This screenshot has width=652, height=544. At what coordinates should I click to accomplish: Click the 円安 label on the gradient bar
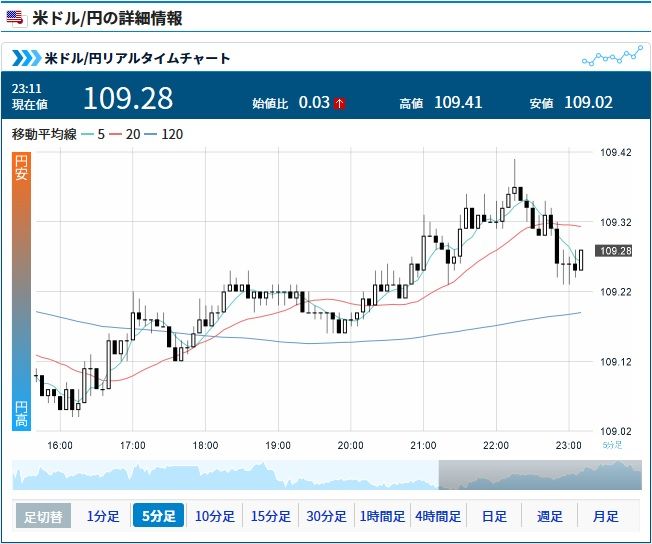[x=21, y=168]
